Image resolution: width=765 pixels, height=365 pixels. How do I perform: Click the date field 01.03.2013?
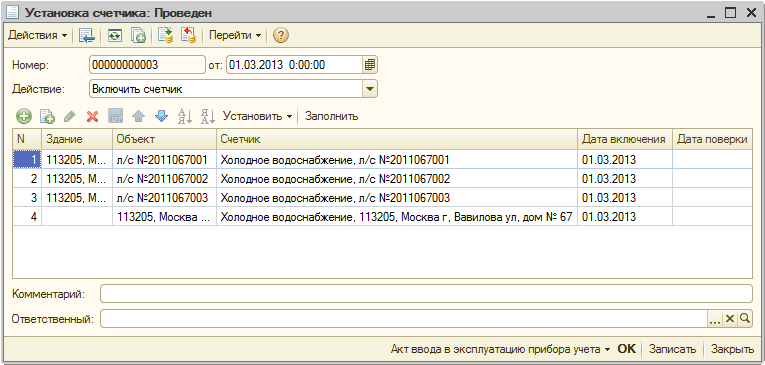tap(294, 64)
